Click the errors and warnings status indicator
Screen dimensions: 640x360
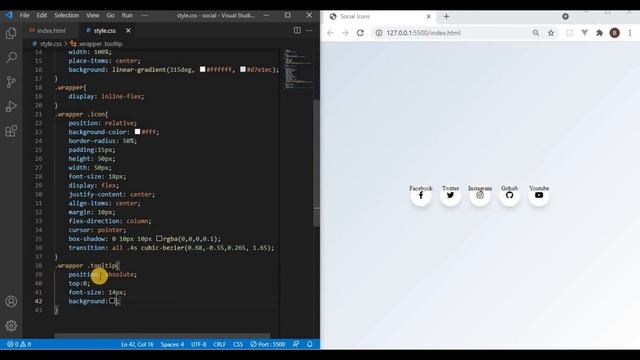(x=19, y=344)
